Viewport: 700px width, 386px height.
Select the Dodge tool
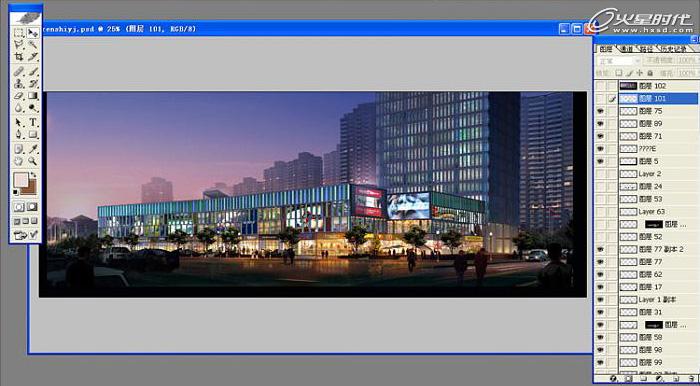[33, 108]
